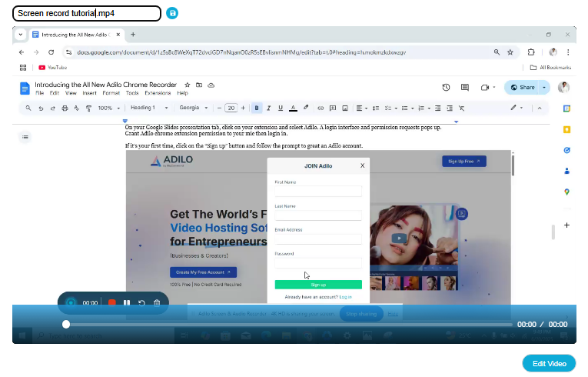Open the Edit menu in Docs
588x377 pixels.
pos(55,93)
